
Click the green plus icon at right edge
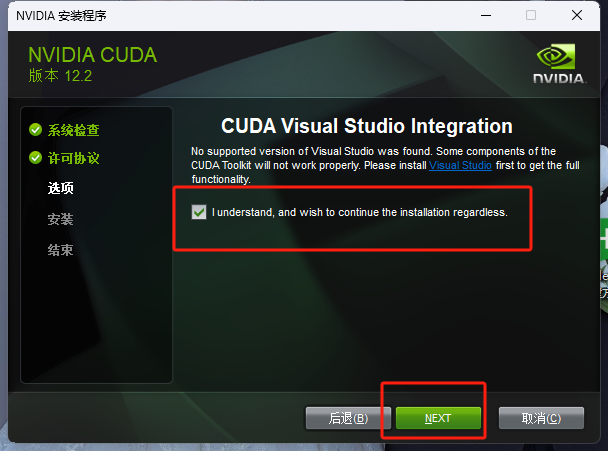(x=604, y=238)
